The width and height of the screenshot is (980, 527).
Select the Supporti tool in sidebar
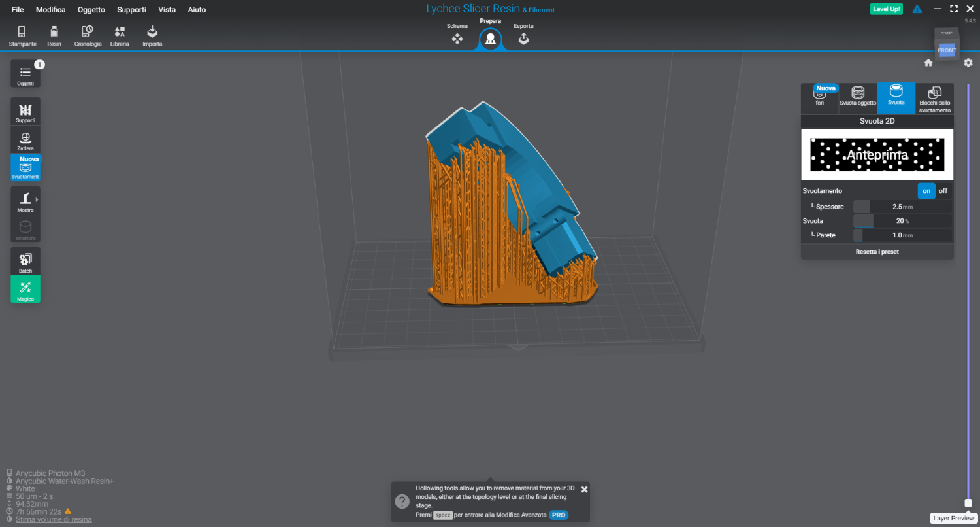pyautogui.click(x=25, y=112)
